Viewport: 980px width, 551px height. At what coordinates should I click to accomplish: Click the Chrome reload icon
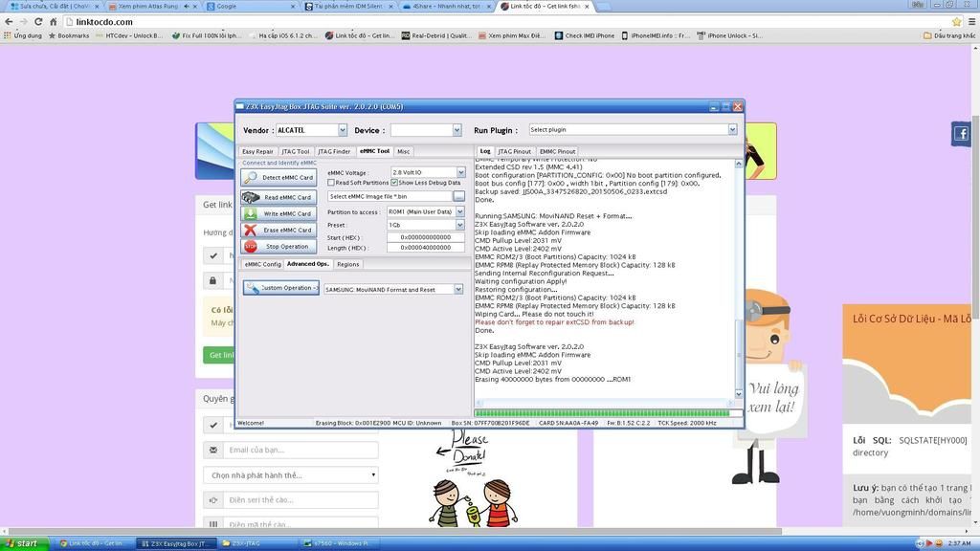point(38,21)
